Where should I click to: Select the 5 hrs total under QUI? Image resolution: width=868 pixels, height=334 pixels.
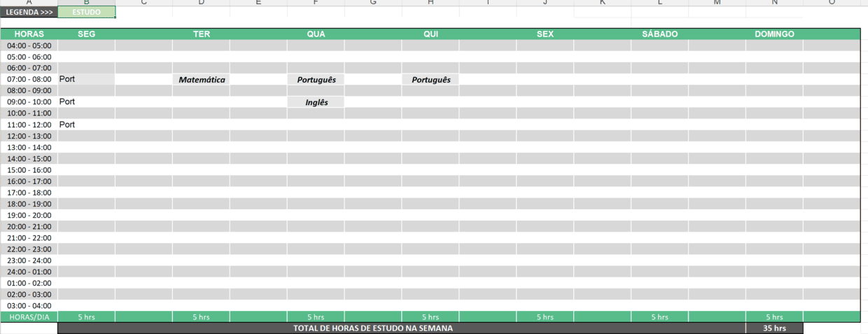[x=430, y=316]
